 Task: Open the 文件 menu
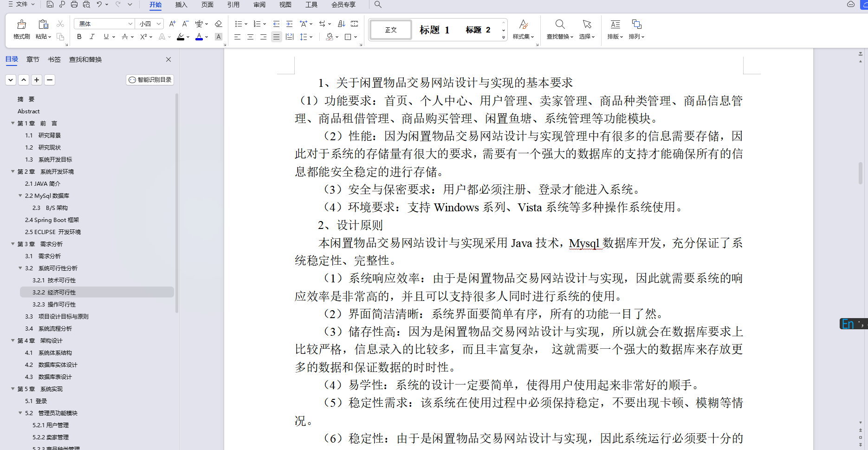tap(21, 4)
